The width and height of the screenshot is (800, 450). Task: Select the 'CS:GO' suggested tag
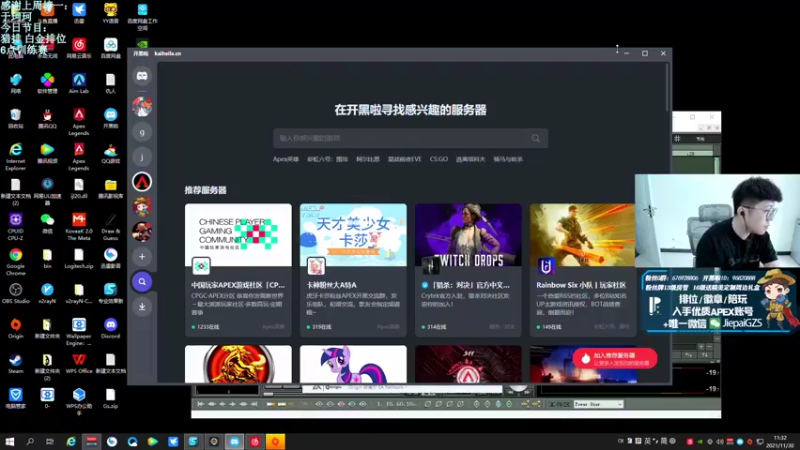(439, 159)
